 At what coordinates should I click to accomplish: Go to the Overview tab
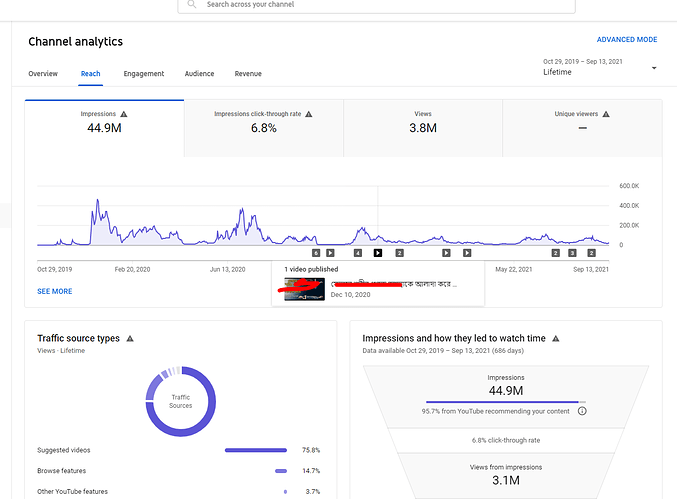coord(43,74)
